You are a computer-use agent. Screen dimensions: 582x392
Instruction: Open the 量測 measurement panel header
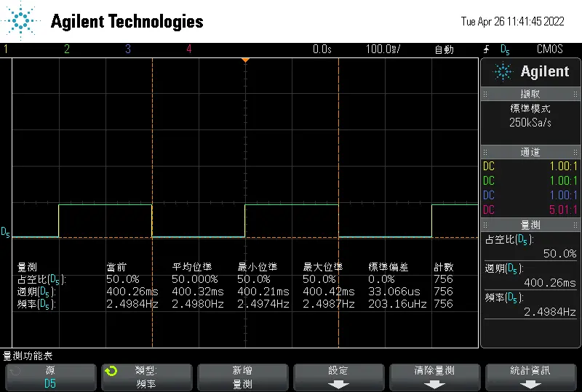click(x=530, y=225)
